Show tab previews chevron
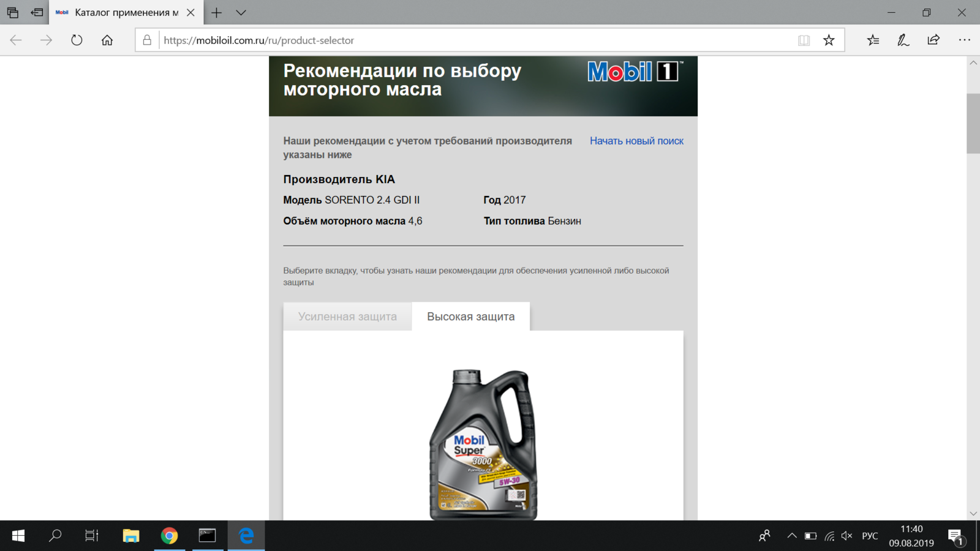Viewport: 980px width, 551px height. pyautogui.click(x=241, y=12)
